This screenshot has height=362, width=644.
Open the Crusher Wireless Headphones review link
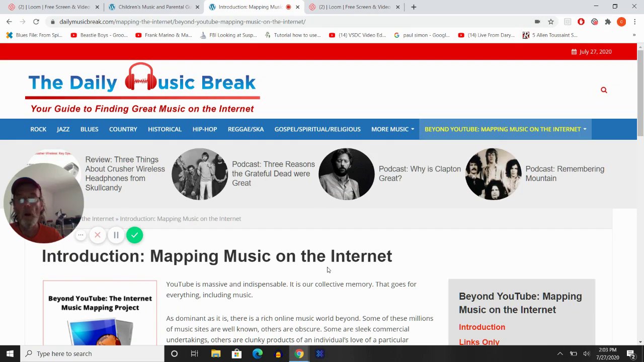[125, 173]
